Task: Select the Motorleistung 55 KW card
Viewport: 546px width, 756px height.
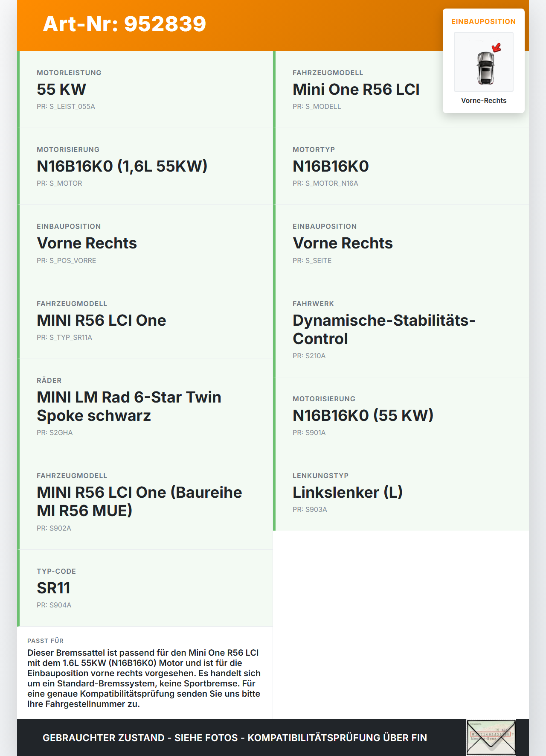Action: (x=145, y=90)
